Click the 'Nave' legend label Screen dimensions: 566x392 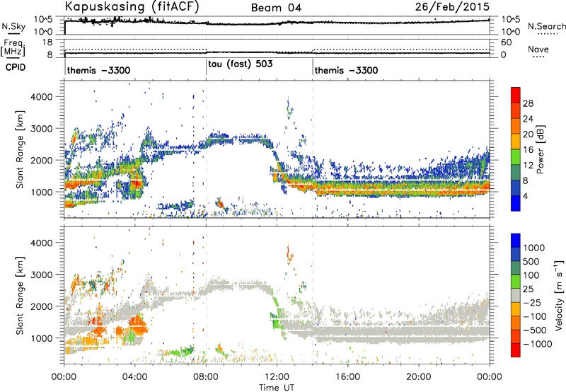pos(538,49)
